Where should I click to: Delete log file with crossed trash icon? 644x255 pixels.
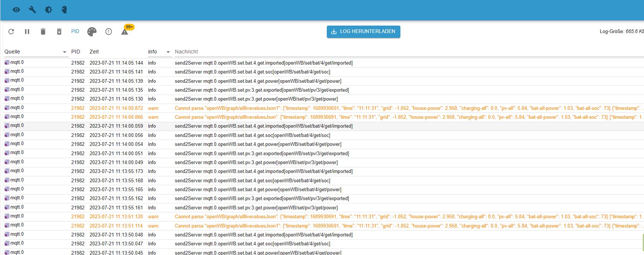coord(59,32)
